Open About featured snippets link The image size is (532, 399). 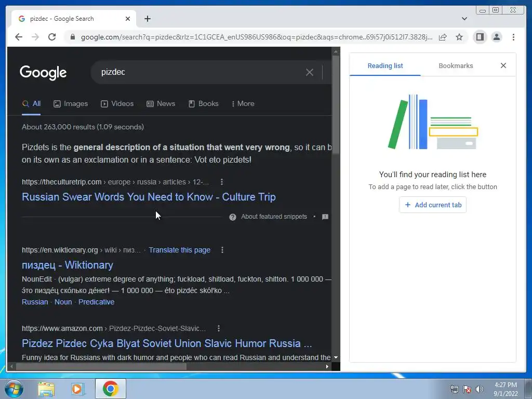coord(274,217)
